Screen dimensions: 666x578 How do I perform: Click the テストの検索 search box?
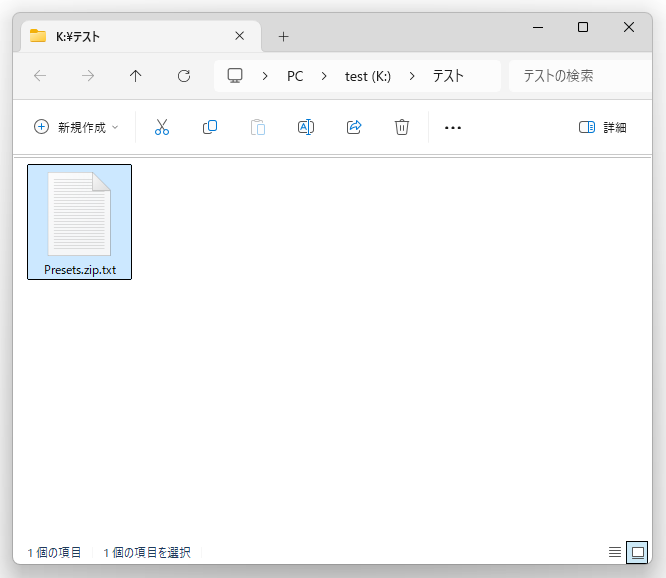pyautogui.click(x=580, y=76)
